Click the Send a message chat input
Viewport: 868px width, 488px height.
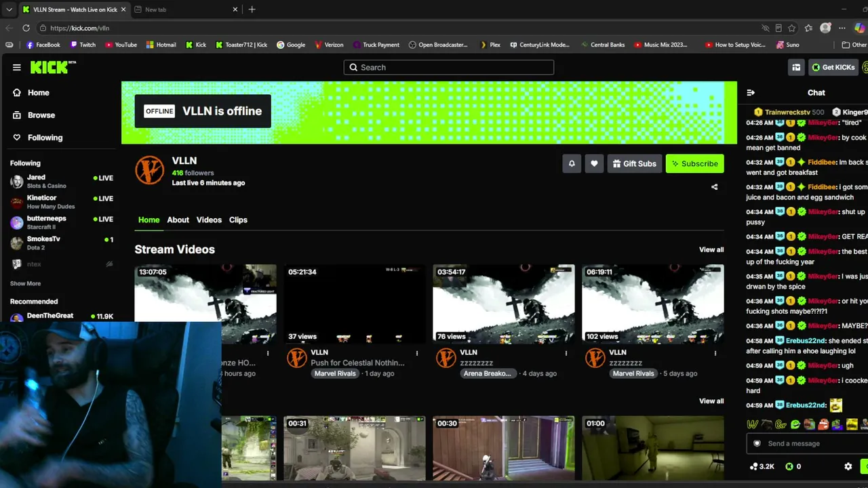pos(807,443)
